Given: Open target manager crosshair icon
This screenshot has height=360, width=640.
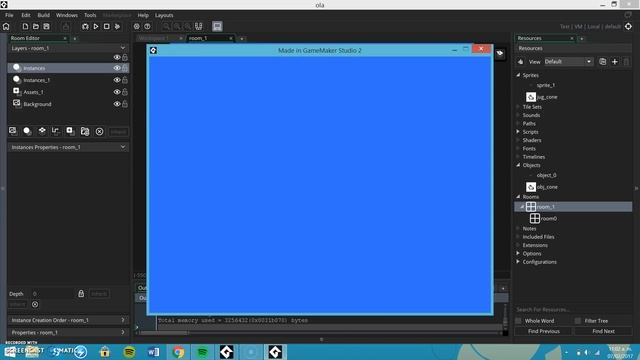Looking at the screenshot, I should click(x=628, y=27).
